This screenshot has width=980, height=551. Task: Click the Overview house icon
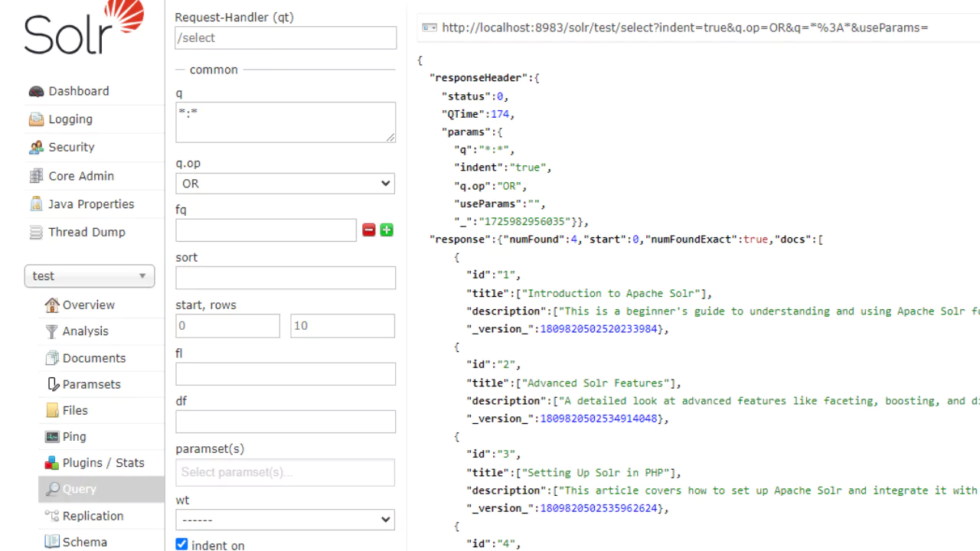(52, 305)
